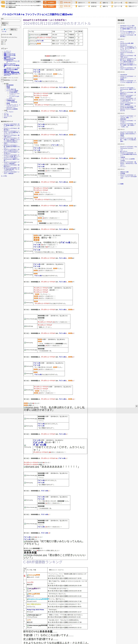Click 検索する button beside the or radio
The image size is (138, 644).
pos(14,30)
